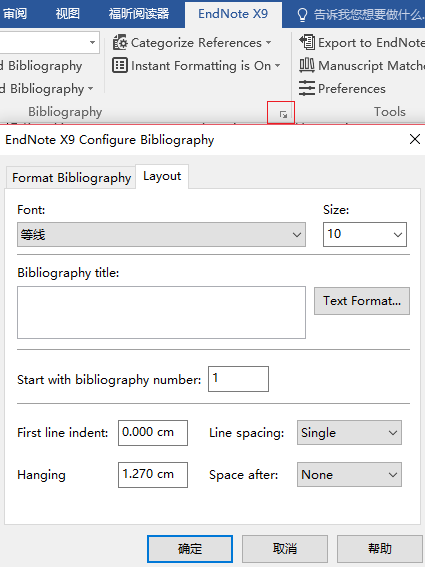Image resolution: width=425 pixels, height=567 pixels.
Task: Open the Space after dropdown
Action: (349, 474)
